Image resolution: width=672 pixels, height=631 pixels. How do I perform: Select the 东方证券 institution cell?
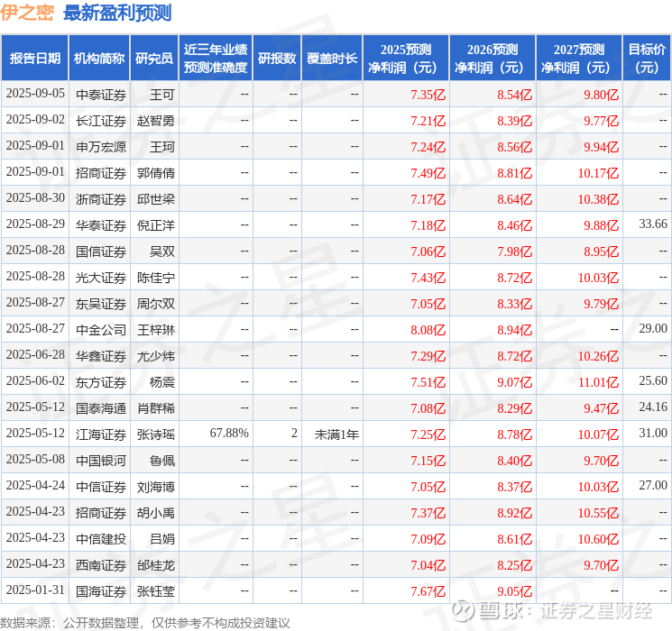click(101, 382)
